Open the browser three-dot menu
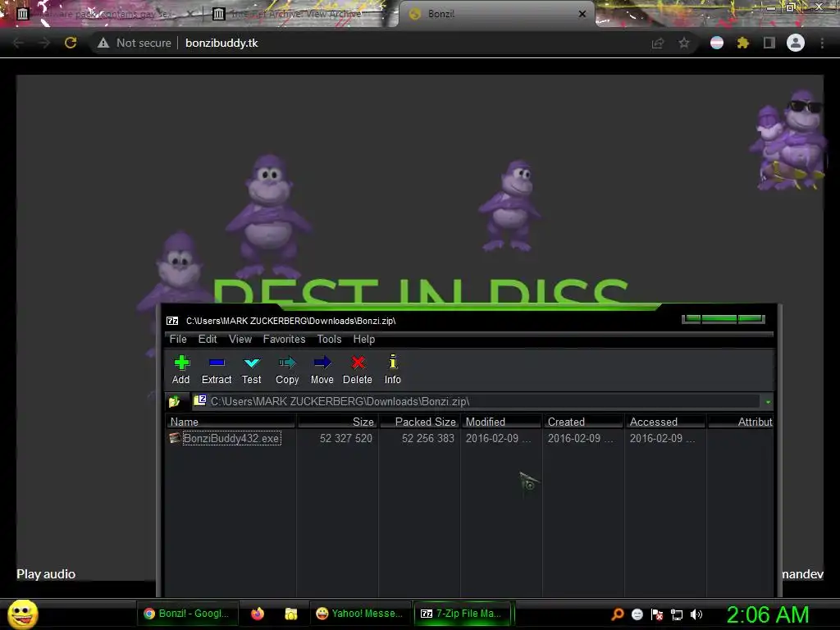 [822, 43]
